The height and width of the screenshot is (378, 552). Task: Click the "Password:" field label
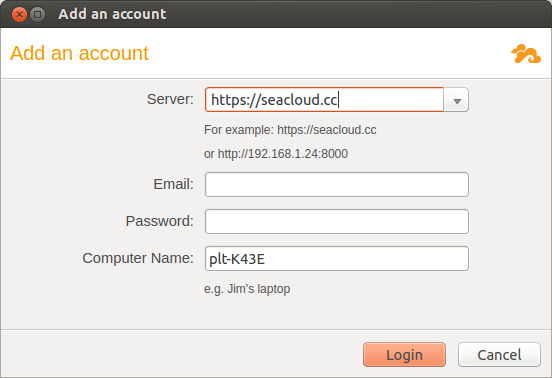click(x=160, y=221)
